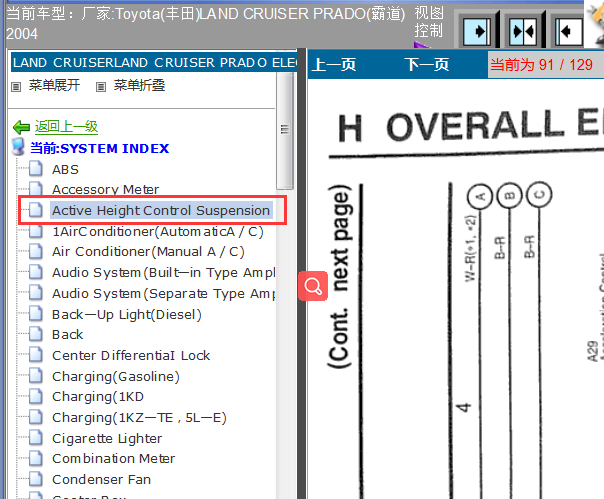Click the Center Differential Lock document icon
The height and width of the screenshot is (499, 604).
coord(36,355)
